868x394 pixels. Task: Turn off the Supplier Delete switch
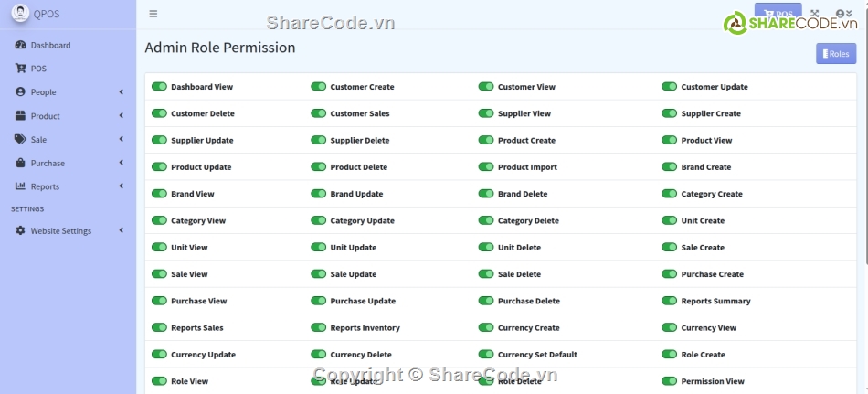(318, 140)
